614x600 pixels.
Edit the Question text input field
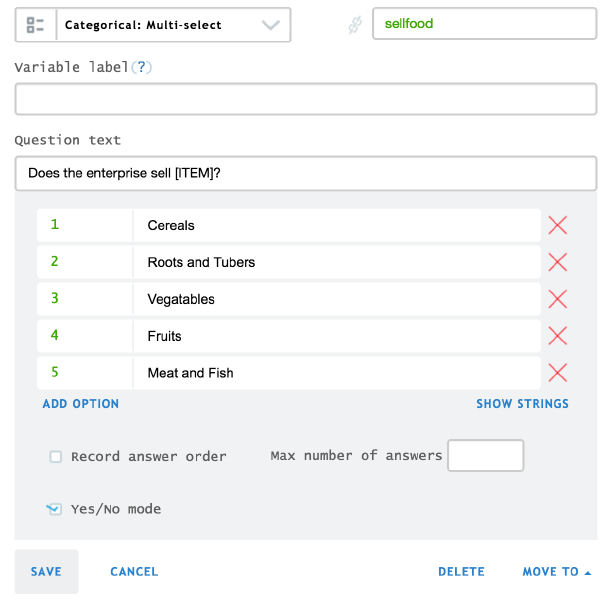click(305, 173)
